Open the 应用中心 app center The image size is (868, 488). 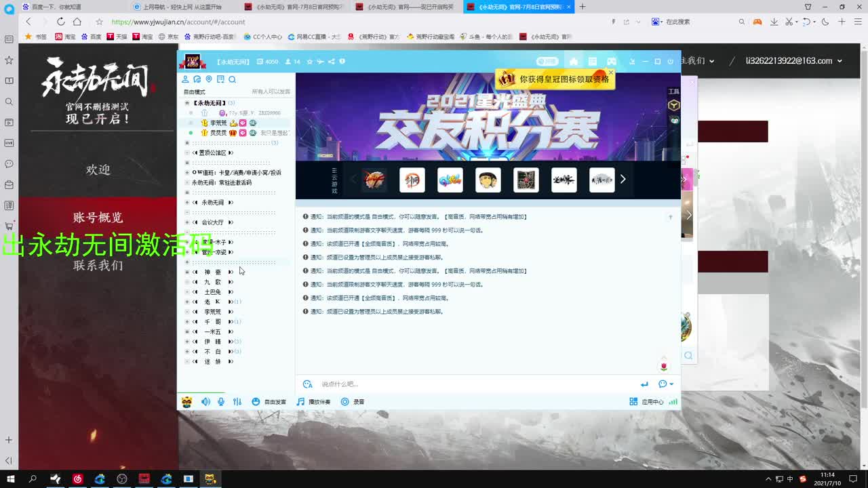pos(646,402)
